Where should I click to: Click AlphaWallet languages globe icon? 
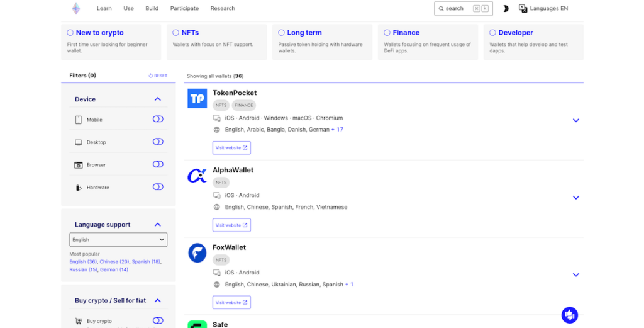click(217, 207)
